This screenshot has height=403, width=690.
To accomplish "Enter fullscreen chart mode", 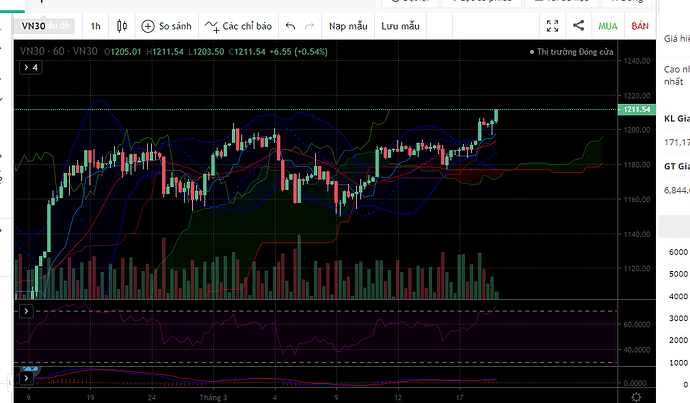I will point(552,26).
